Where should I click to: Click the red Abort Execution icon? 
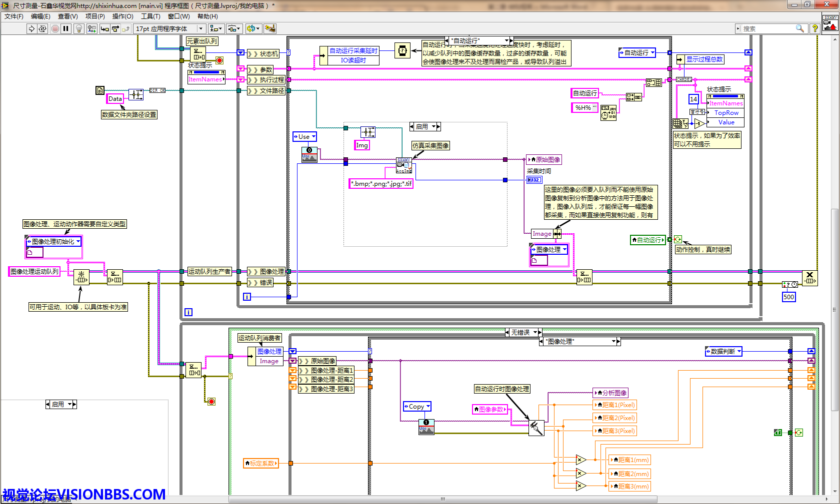click(x=55, y=29)
